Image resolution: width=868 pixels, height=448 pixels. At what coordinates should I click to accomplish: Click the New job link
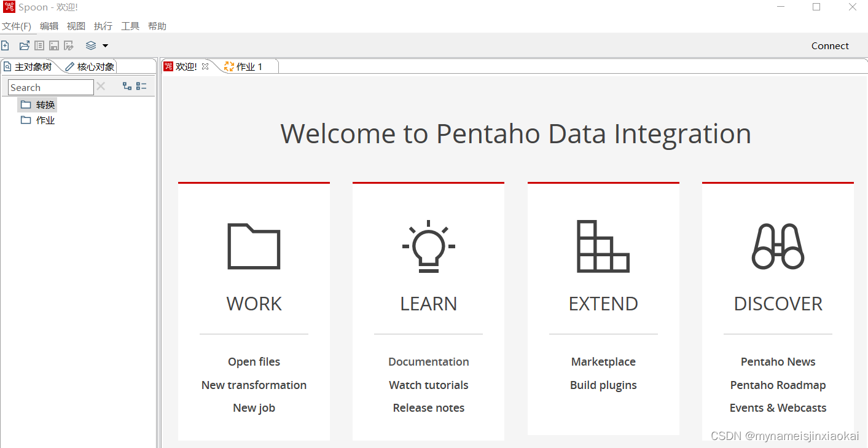pyautogui.click(x=254, y=408)
